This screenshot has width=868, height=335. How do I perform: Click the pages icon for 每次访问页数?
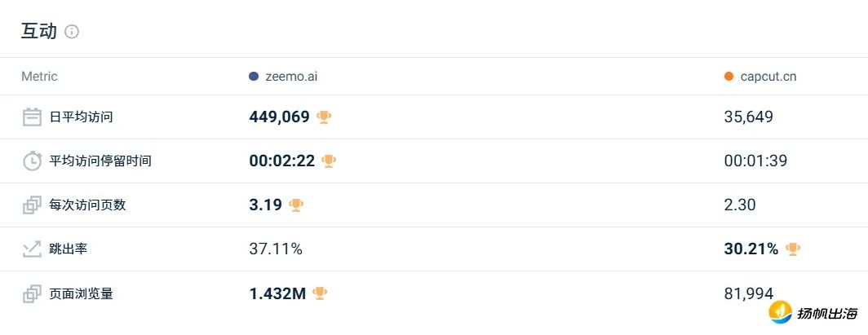[x=32, y=205]
